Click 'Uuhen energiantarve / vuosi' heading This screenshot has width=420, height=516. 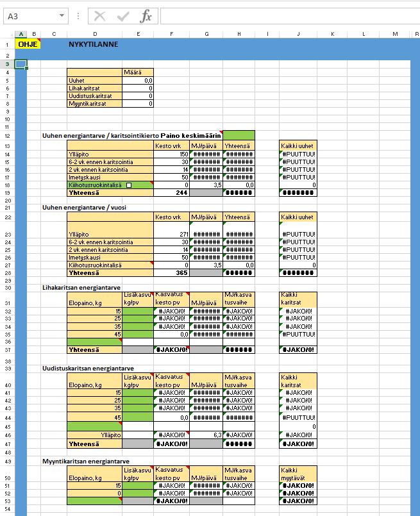84,208
